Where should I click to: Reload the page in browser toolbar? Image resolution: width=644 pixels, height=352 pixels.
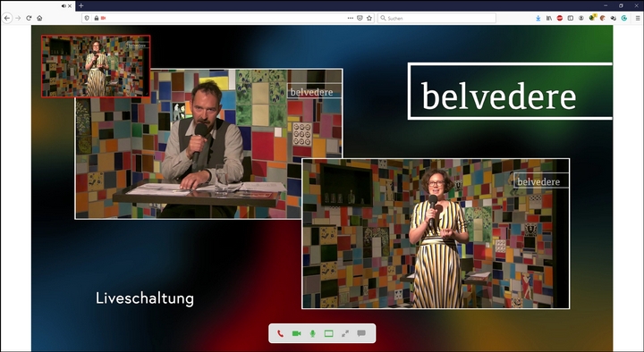[29, 18]
